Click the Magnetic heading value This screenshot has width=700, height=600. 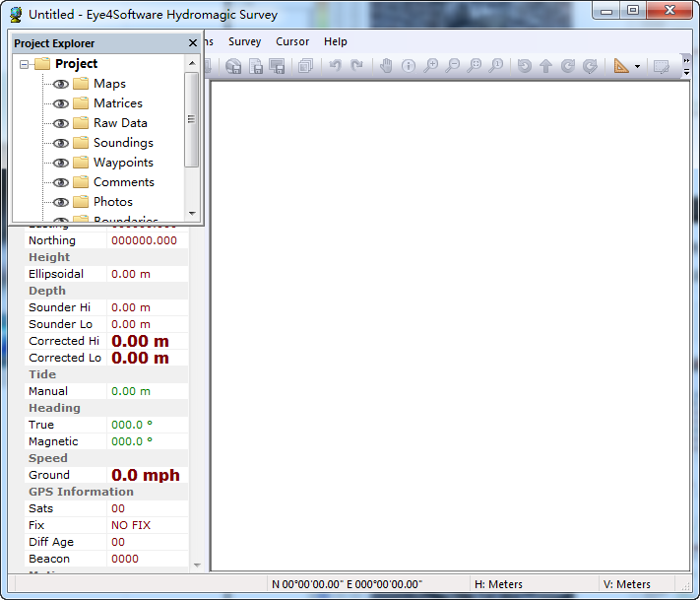132,441
